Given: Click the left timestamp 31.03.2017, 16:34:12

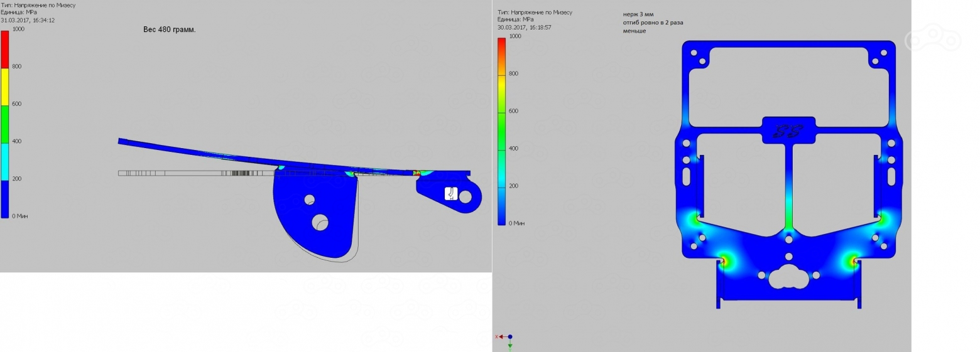Looking at the screenshot, I should 28,20.
